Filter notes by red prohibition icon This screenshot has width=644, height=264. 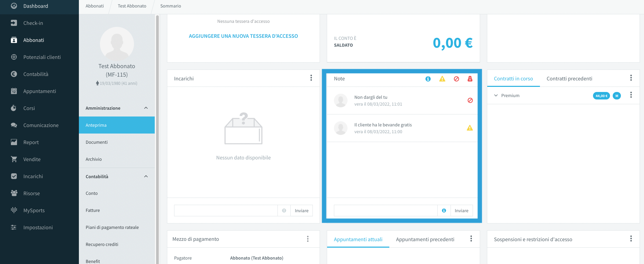456,79
